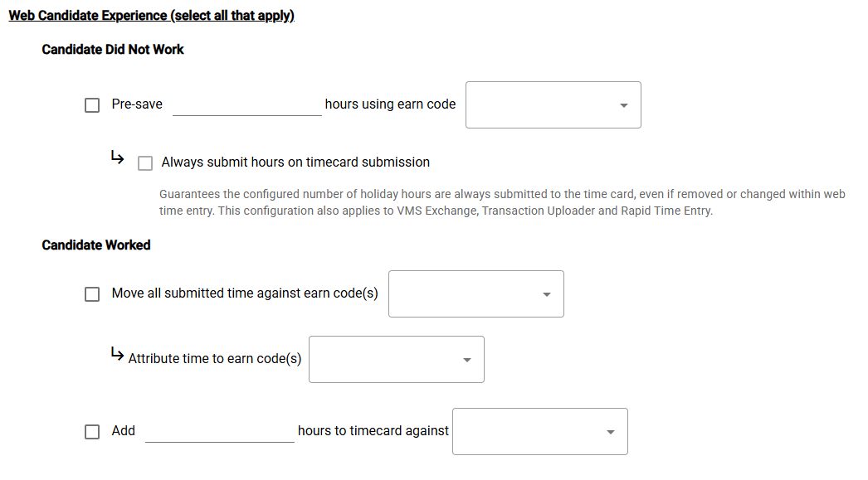This screenshot has width=868, height=480.
Task: Expand the hours to timecard against dropdown
Action: coord(539,432)
